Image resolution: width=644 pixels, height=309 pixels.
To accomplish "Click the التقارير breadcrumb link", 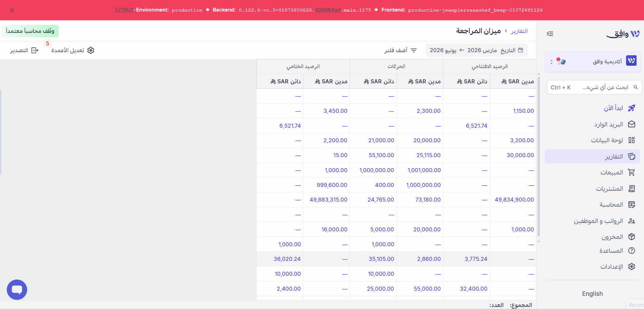I will point(519,31).
